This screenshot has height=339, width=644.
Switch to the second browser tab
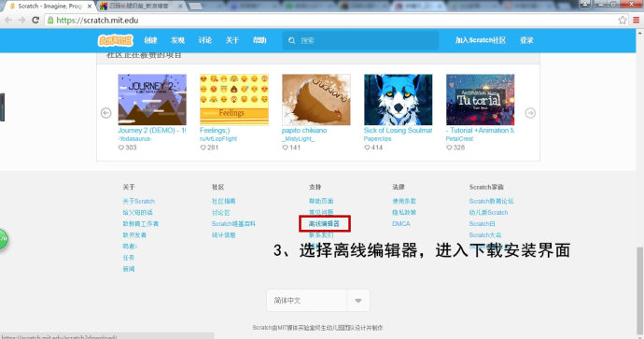tap(141, 7)
